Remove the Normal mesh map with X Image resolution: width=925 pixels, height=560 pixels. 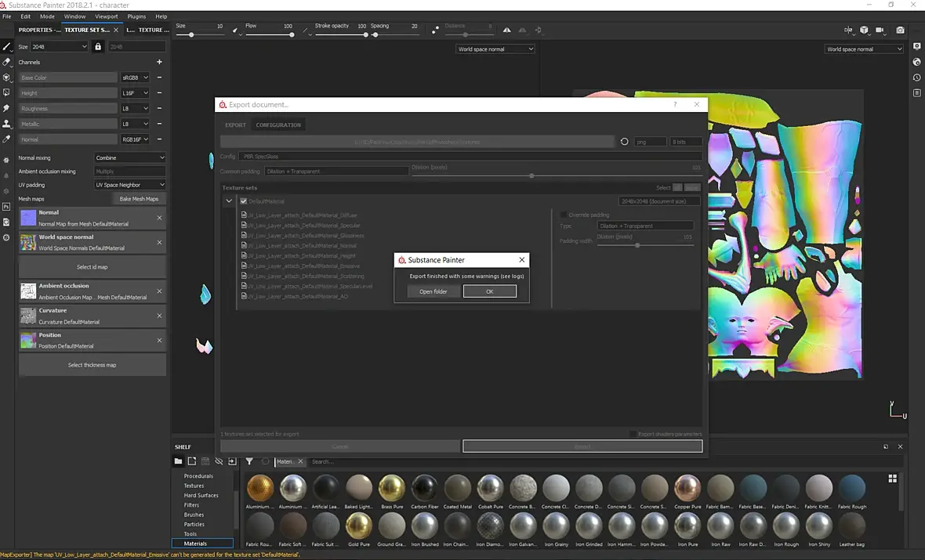pos(159,218)
